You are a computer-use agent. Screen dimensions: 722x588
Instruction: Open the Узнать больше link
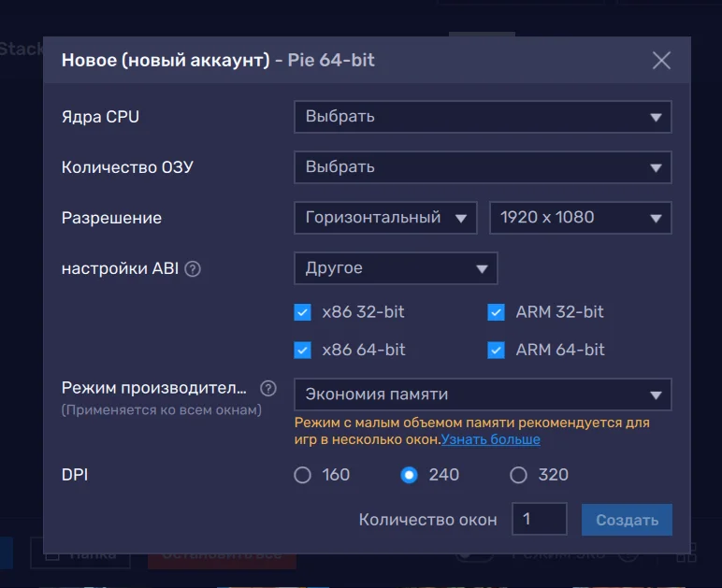click(x=490, y=439)
